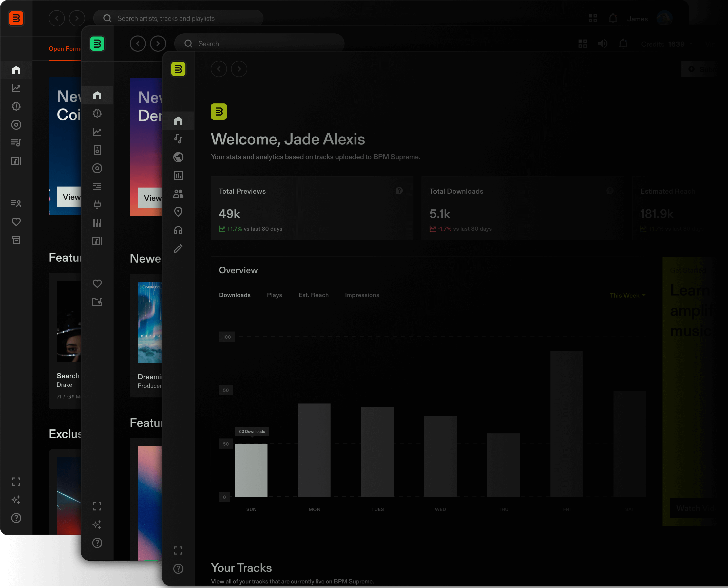Open the Dreaming producer pack thumbnail
The width and height of the screenshot is (728, 588).
pyautogui.click(x=150, y=322)
